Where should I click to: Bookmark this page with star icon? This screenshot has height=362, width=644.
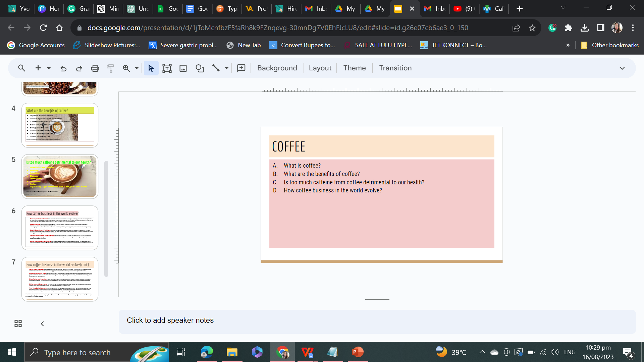(x=532, y=28)
